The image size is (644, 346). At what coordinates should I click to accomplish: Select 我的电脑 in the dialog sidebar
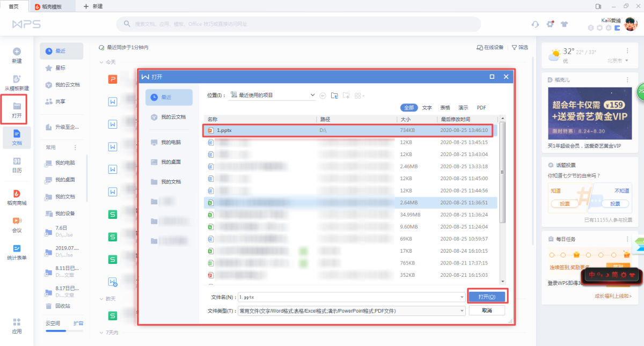click(x=171, y=142)
